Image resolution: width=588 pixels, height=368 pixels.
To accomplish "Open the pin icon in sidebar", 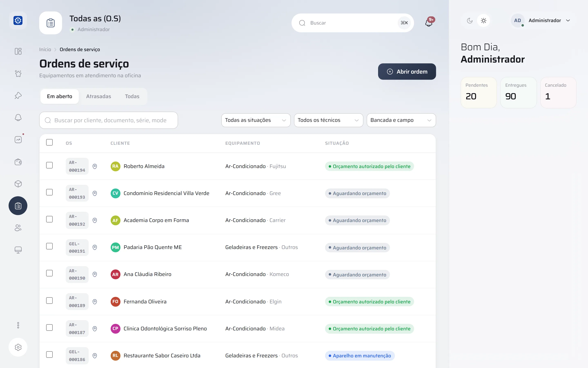I will point(18,95).
